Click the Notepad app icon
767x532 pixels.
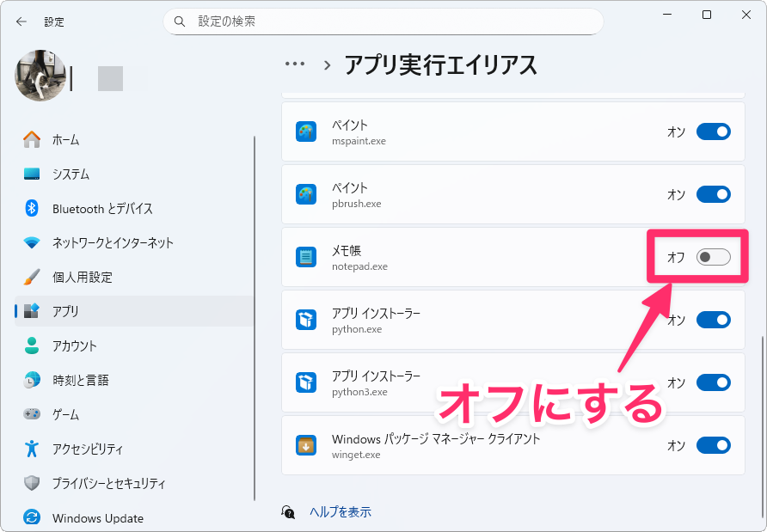pos(306,257)
